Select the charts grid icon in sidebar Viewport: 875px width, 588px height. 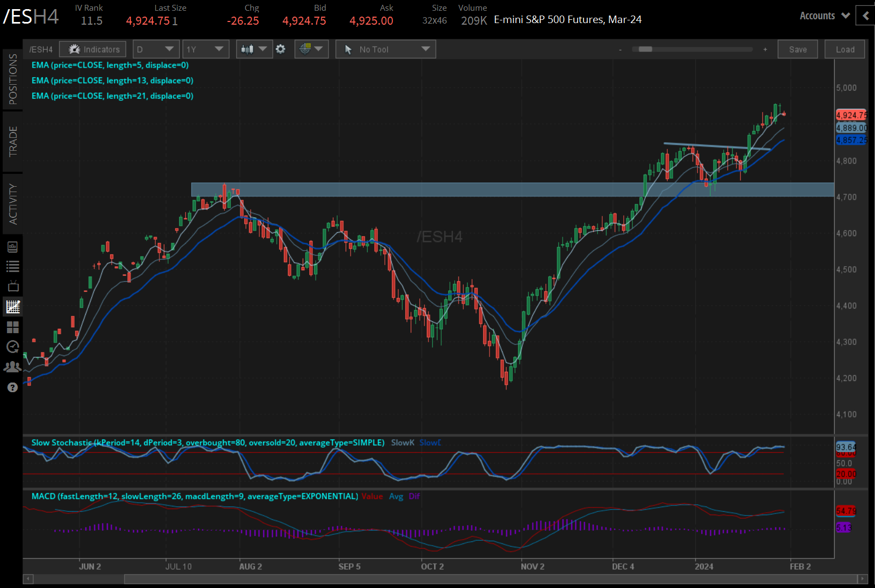[13, 307]
